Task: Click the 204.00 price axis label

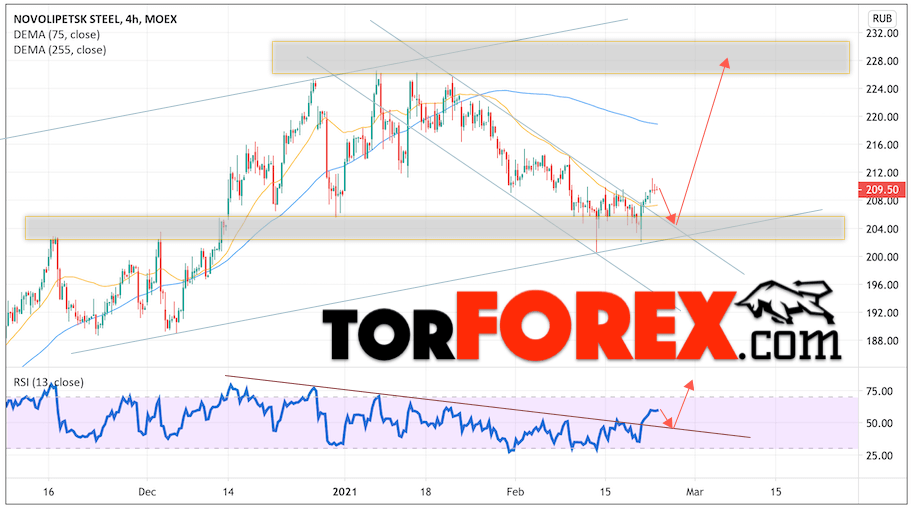Action: tap(882, 229)
